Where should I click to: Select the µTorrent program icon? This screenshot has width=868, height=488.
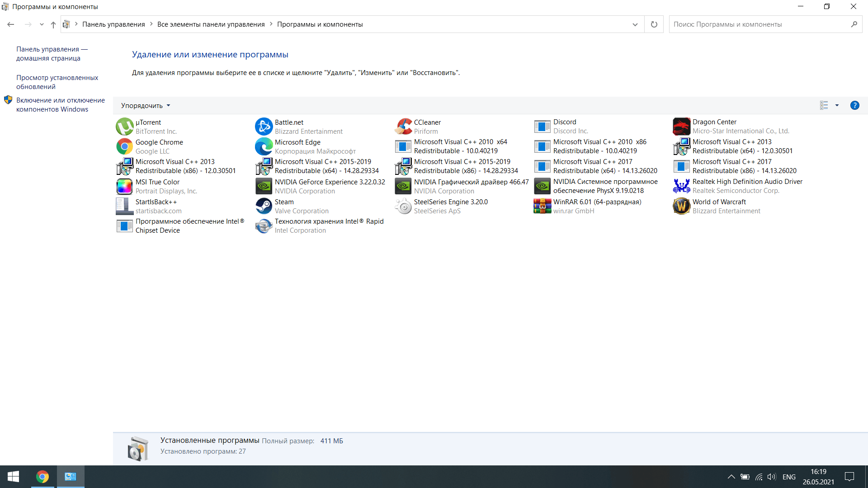coord(124,127)
